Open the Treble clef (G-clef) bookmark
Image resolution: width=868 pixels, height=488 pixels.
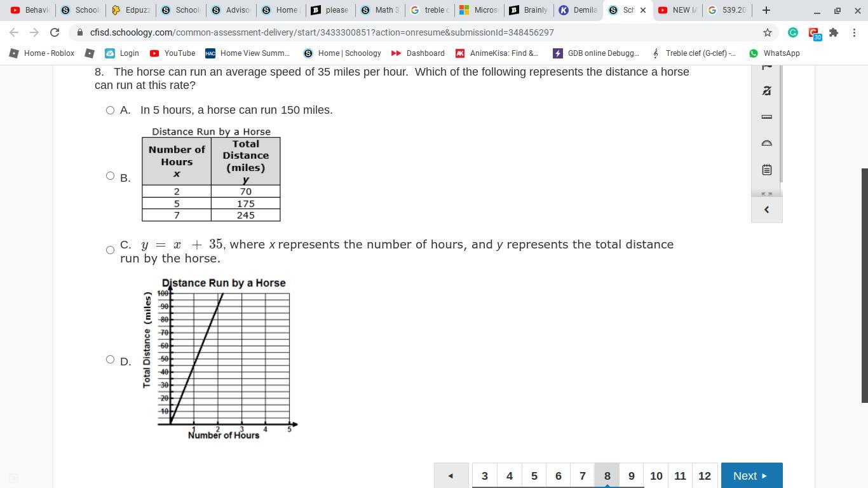[x=695, y=53]
